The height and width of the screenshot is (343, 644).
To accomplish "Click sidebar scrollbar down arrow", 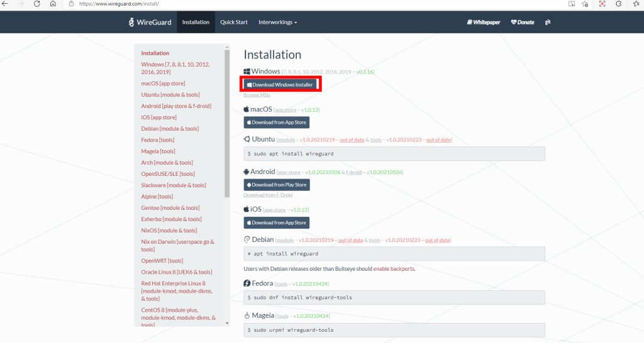I will click(x=227, y=324).
